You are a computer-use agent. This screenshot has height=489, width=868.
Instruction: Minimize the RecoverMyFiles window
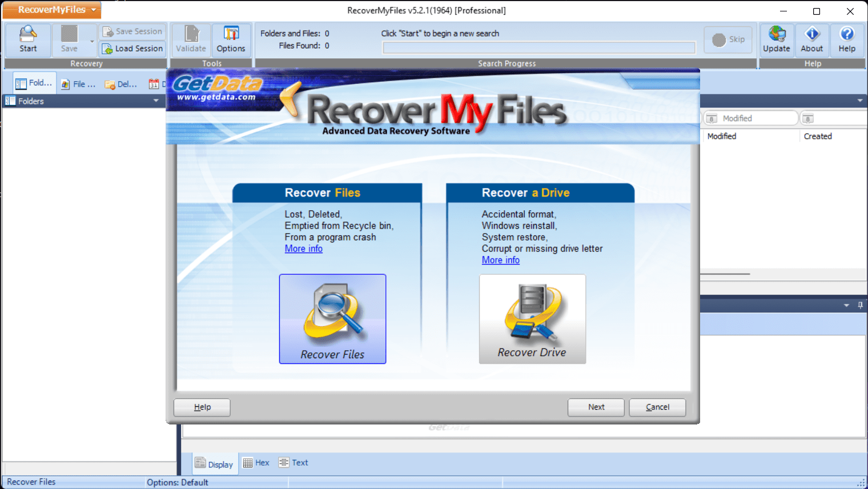783,11
